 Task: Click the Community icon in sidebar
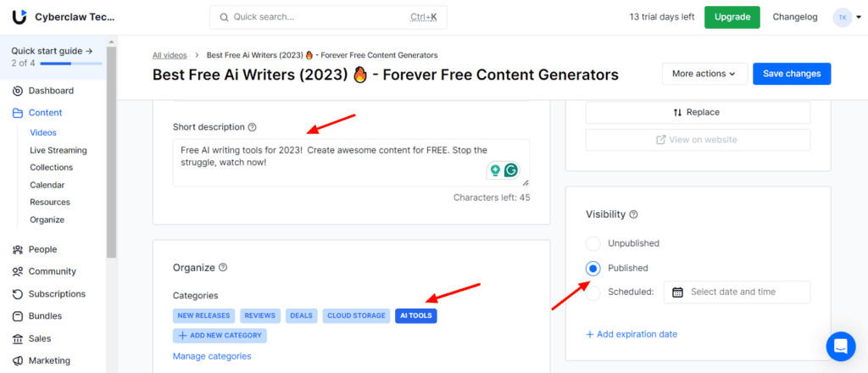(x=18, y=272)
